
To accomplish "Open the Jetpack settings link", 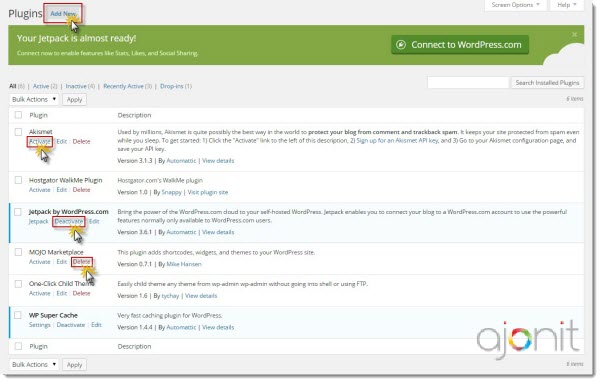I will (x=39, y=222).
